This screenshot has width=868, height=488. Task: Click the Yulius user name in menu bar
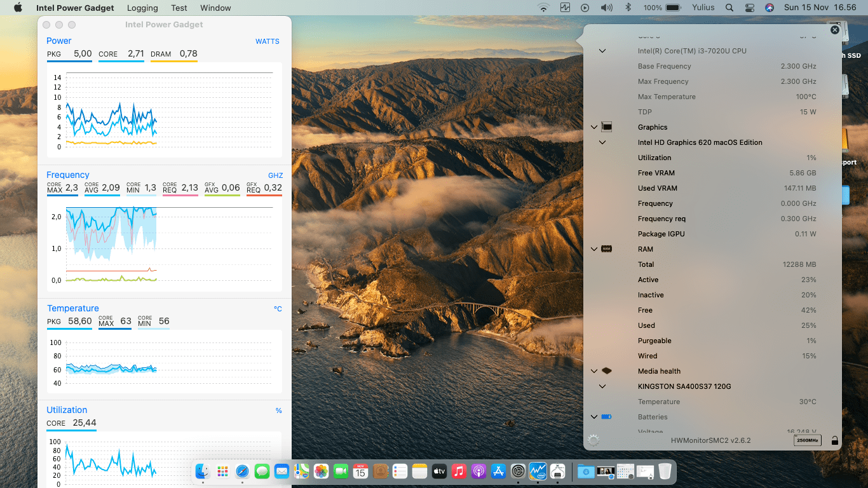point(703,8)
